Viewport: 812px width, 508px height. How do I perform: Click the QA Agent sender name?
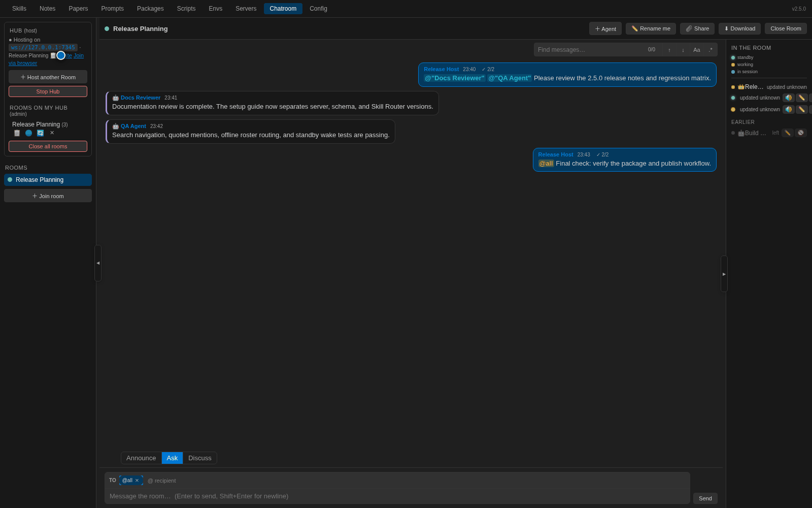(133, 126)
